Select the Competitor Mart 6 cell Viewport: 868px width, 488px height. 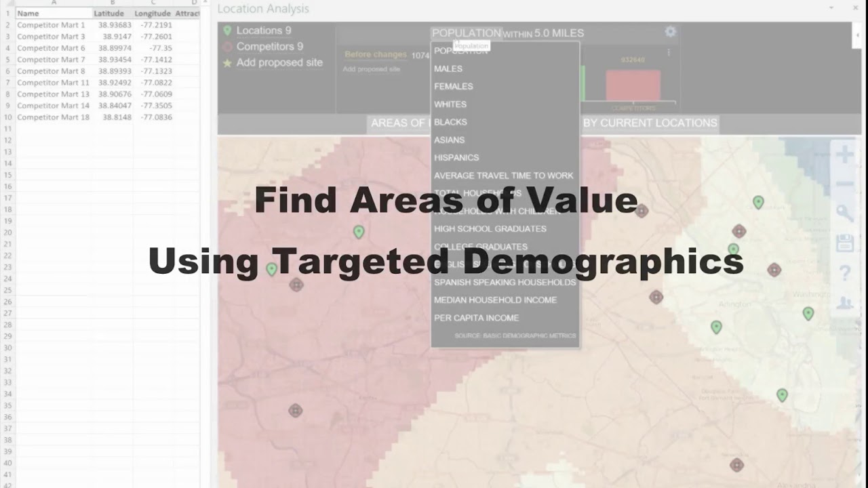pos(54,48)
